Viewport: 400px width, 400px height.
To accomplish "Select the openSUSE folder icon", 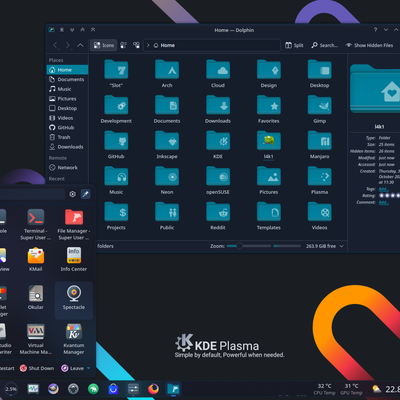I will 218,177.
